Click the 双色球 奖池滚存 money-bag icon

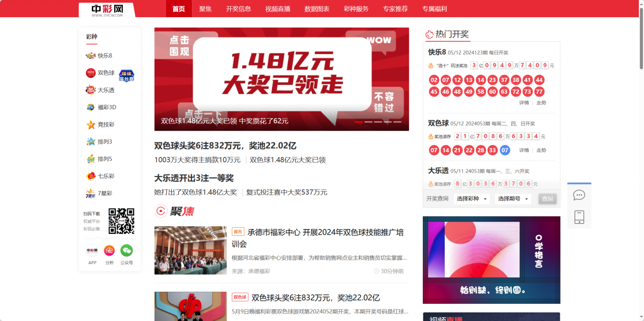pos(431,137)
